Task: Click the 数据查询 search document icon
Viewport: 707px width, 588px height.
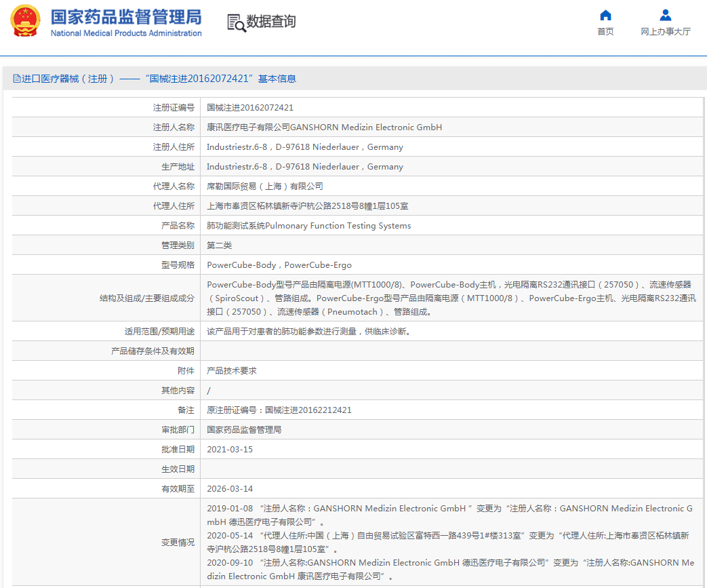Action: 237,22
